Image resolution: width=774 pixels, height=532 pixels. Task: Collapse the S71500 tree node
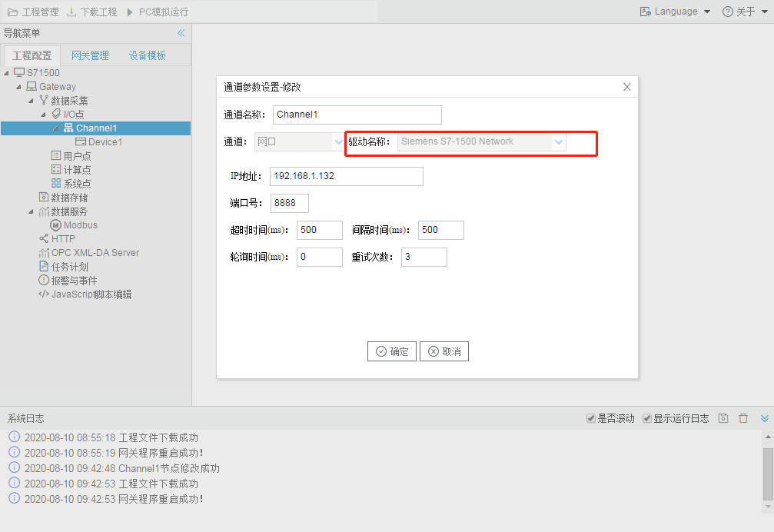click(x=6, y=73)
